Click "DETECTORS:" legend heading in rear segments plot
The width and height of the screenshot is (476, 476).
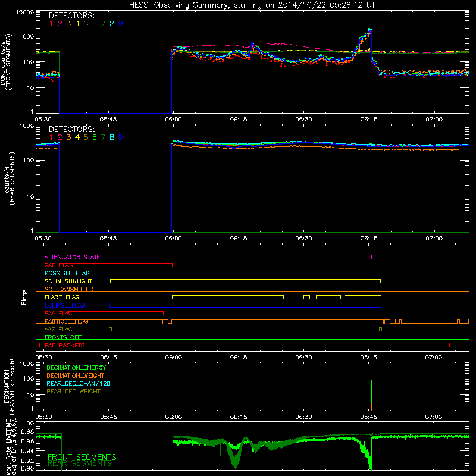pyautogui.click(x=71, y=129)
